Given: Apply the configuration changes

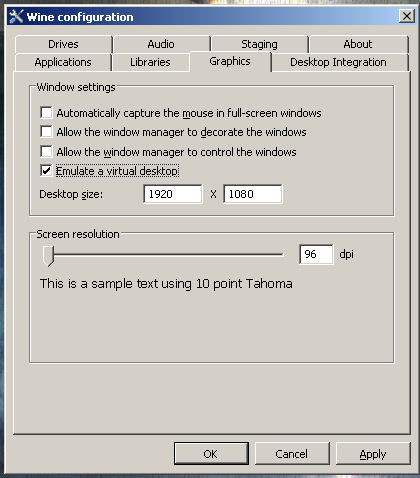Looking at the screenshot, I should click(x=373, y=454).
